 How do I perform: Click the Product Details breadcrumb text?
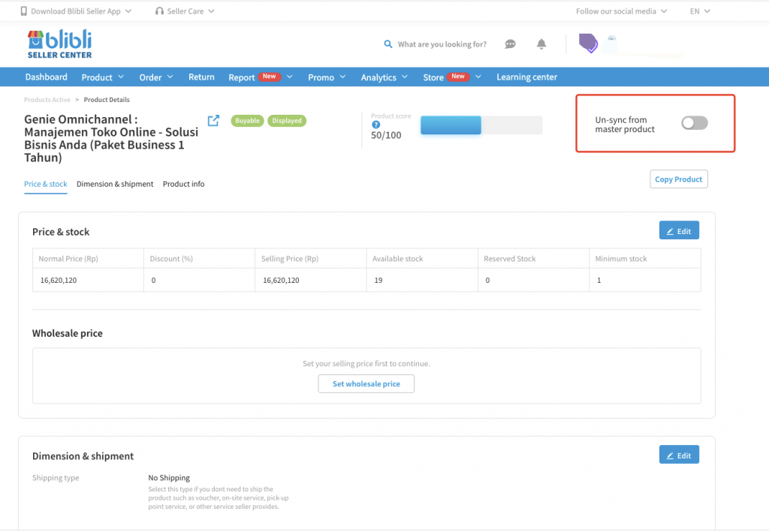click(107, 100)
